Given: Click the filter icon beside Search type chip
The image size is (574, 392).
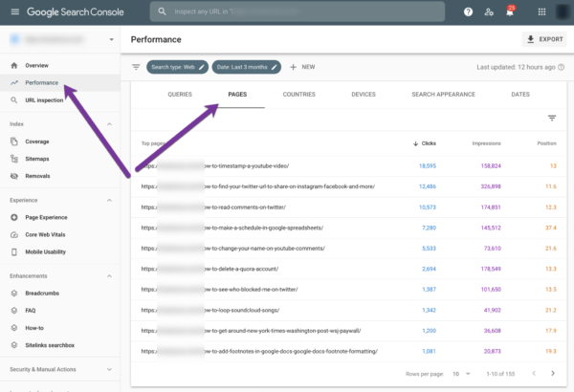Looking at the screenshot, I should click(x=136, y=67).
